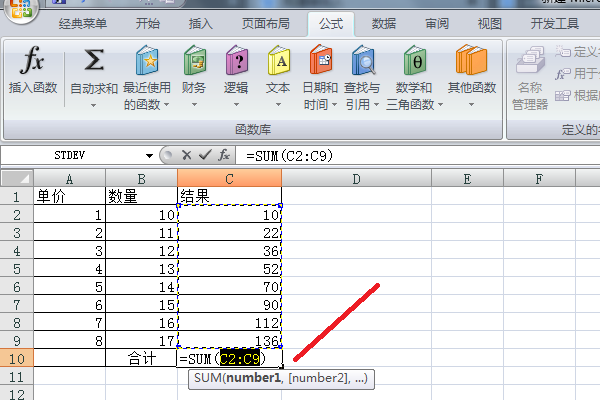Screen dimensions: 600x400
Task: Select column D header
Action: (x=355, y=178)
